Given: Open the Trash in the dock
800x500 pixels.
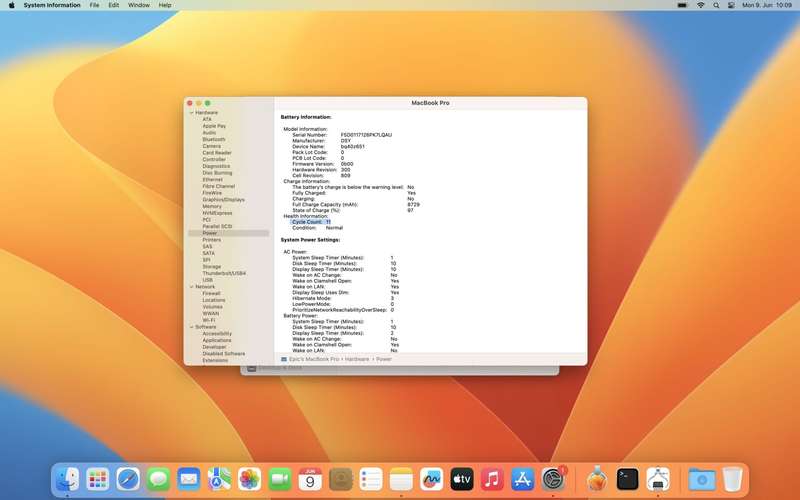Looking at the screenshot, I should pyautogui.click(x=733, y=480).
